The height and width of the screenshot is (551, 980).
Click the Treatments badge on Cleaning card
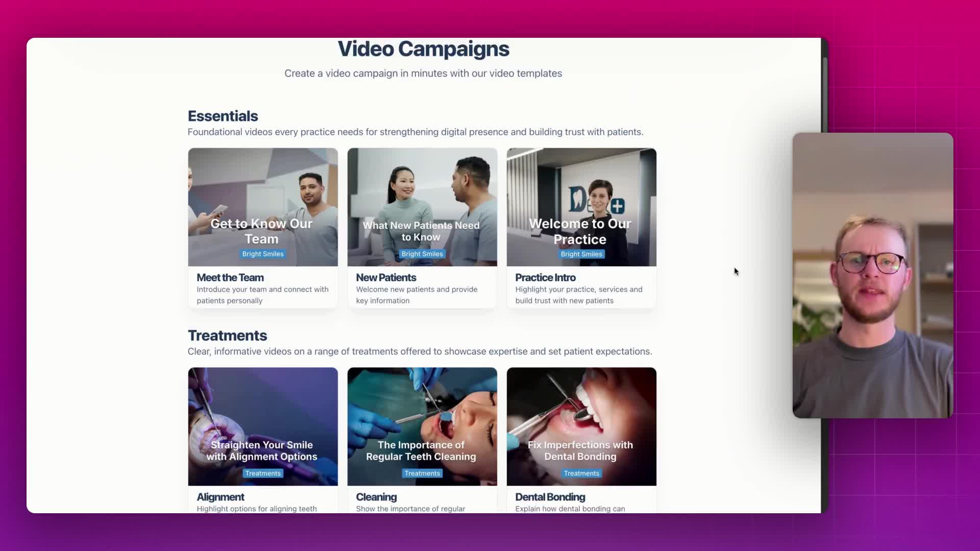[422, 473]
